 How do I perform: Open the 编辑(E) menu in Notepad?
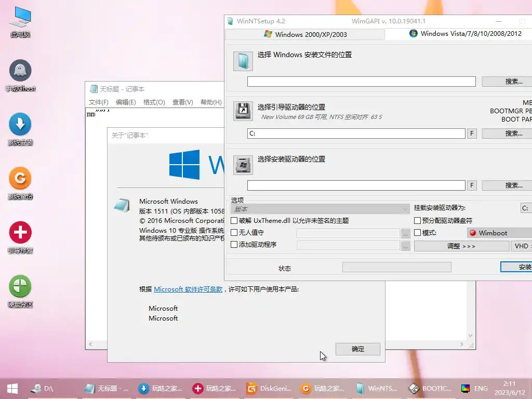click(x=126, y=102)
